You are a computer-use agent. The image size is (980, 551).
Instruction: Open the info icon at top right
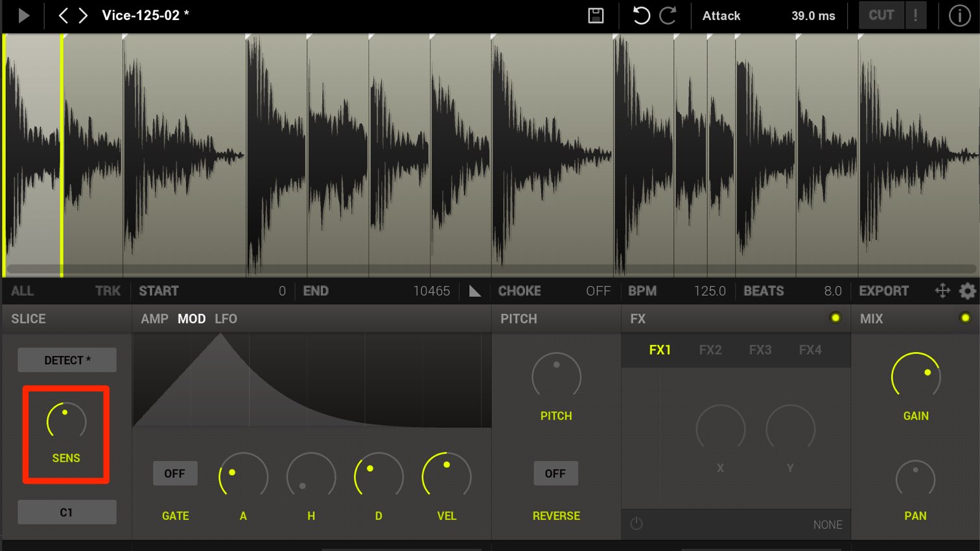coord(959,16)
